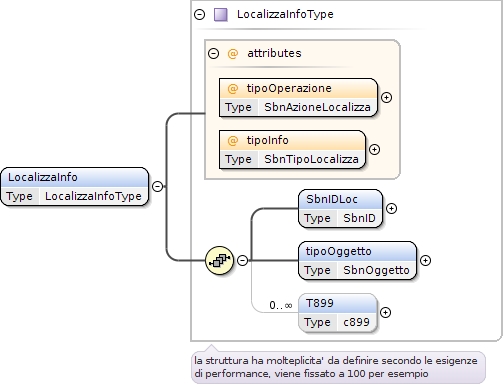Click the Type label in tipoOperazione box

coord(238,107)
